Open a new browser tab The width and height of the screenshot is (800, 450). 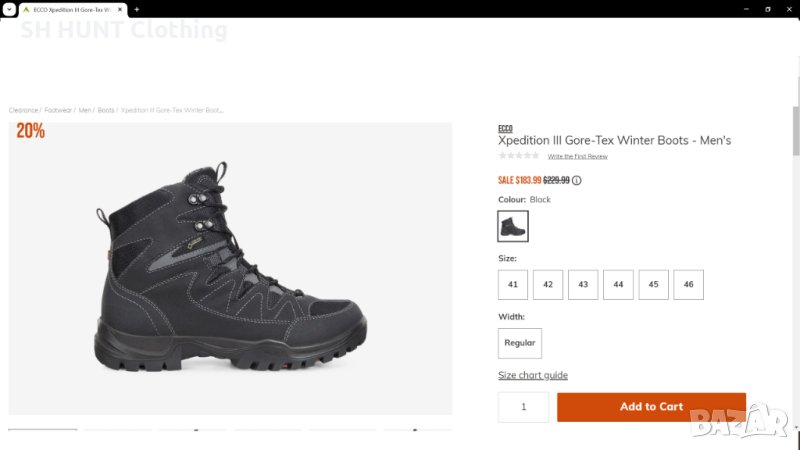pos(136,9)
